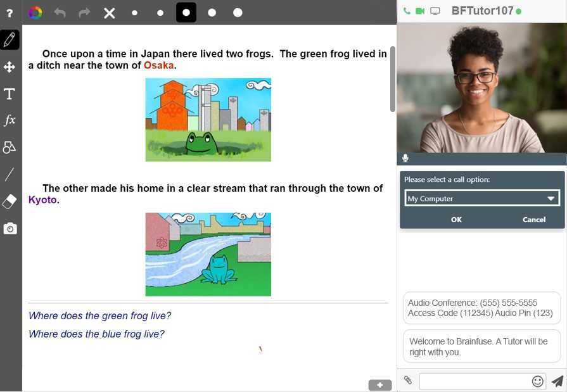Click the chat message input field
567x392 pixels.
(x=475, y=381)
